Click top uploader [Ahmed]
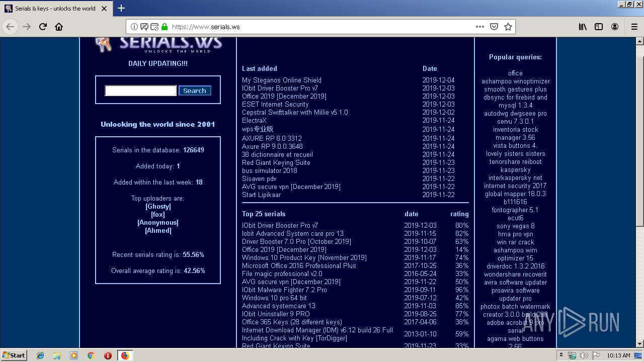Viewport: 644px width, 362px height. tap(158, 230)
